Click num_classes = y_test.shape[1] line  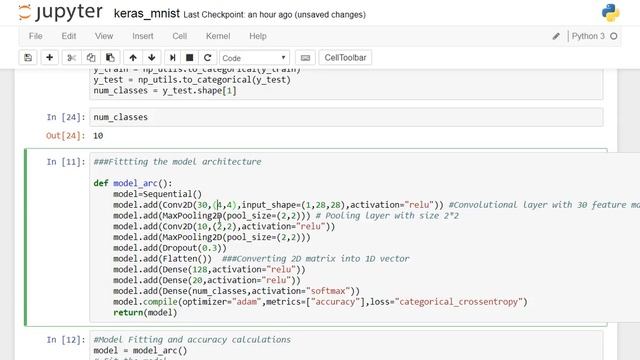165,91
